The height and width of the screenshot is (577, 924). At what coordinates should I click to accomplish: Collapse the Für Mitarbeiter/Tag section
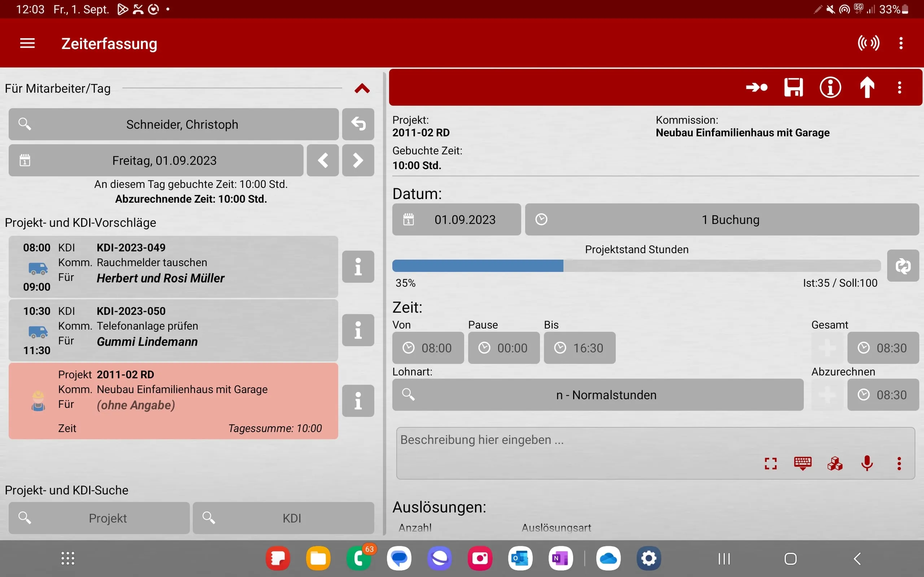pyautogui.click(x=362, y=89)
